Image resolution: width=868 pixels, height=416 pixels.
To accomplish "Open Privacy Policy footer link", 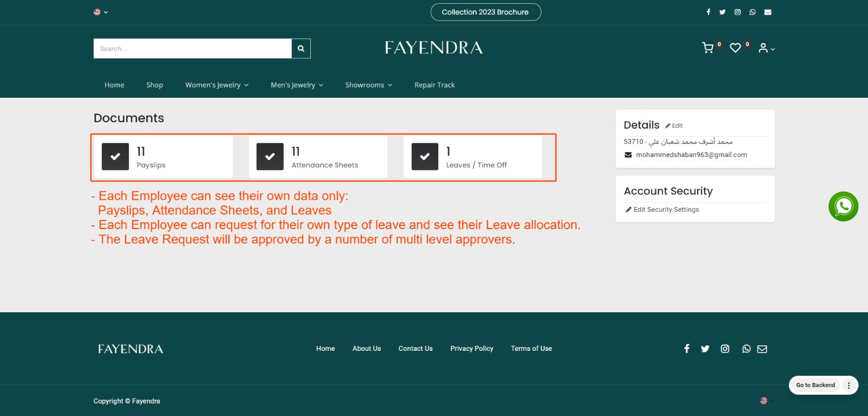I will 472,349.
